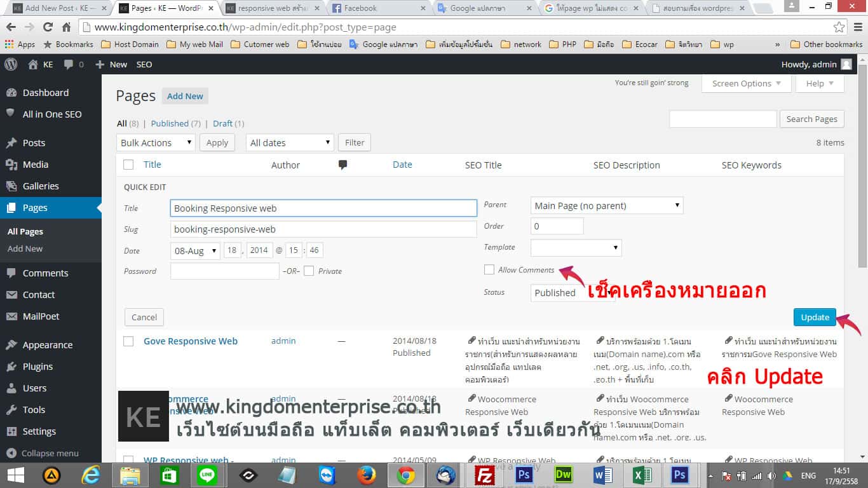868x488 pixels.
Task: Expand the Parent page dropdown
Action: tap(607, 205)
